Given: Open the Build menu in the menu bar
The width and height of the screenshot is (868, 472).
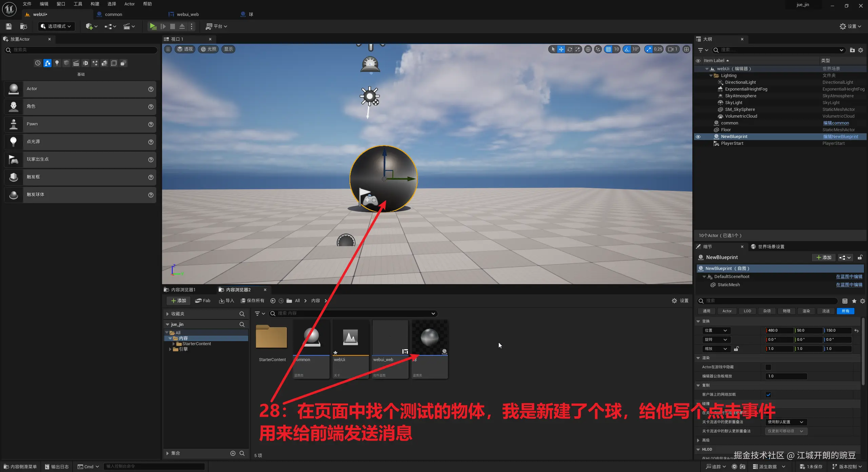Looking at the screenshot, I should pos(95,4).
